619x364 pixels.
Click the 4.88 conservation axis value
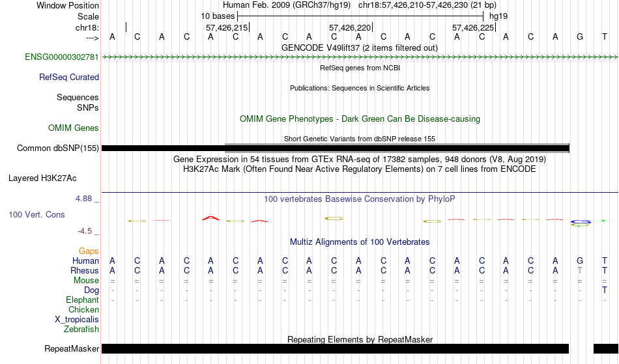(83, 199)
